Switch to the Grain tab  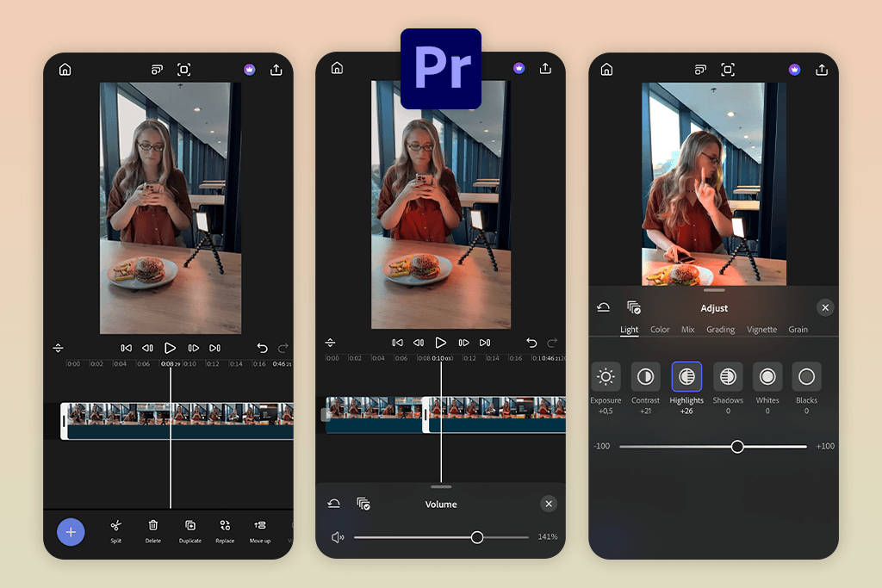pos(798,330)
